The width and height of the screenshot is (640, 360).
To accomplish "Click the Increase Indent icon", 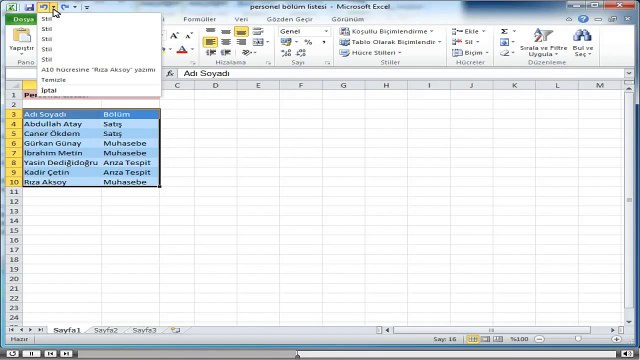I will tap(226, 53).
